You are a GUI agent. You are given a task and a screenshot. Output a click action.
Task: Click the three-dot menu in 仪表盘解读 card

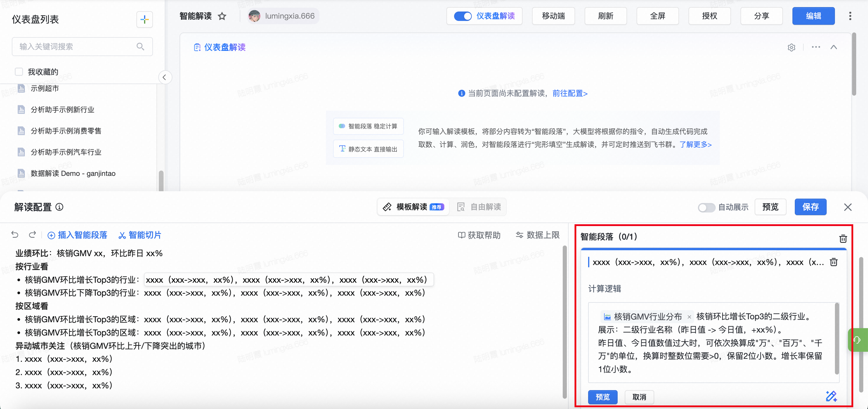(x=816, y=47)
